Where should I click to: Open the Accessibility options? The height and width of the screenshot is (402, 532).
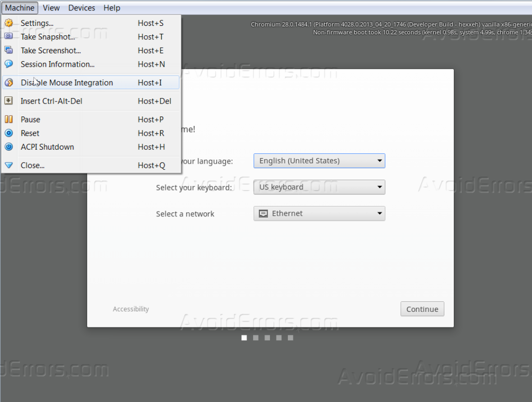coord(131,309)
